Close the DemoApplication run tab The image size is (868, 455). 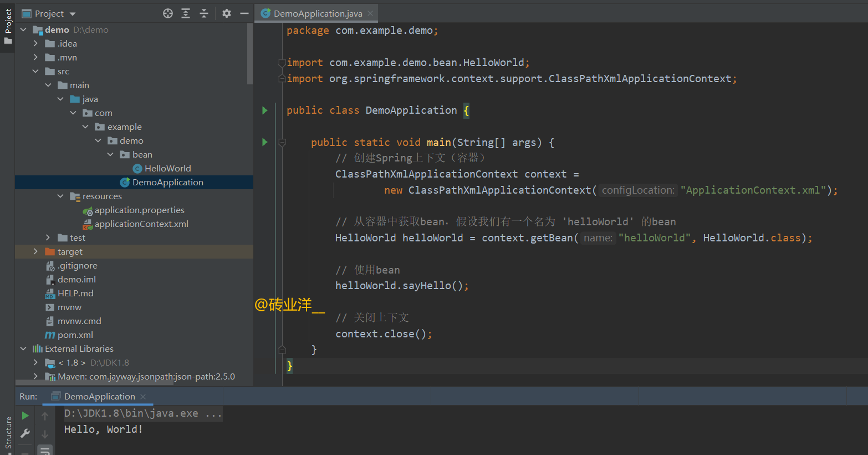click(143, 396)
